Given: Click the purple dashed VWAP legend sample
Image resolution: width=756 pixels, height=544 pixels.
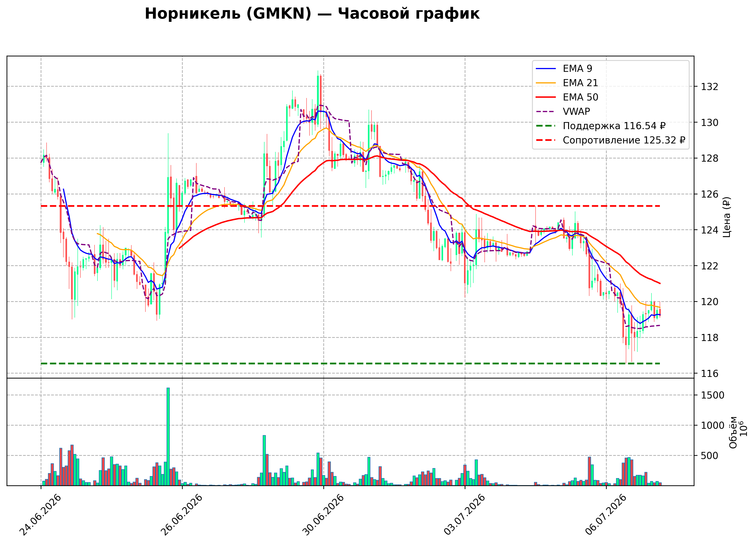Looking at the screenshot, I should point(546,112).
